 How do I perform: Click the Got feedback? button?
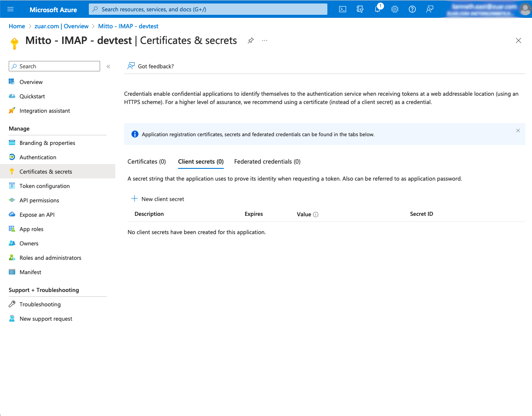[151, 66]
